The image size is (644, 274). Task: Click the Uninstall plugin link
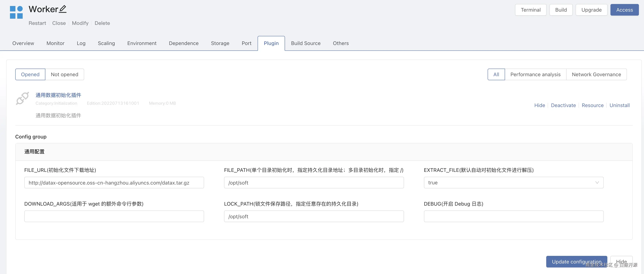(619, 105)
